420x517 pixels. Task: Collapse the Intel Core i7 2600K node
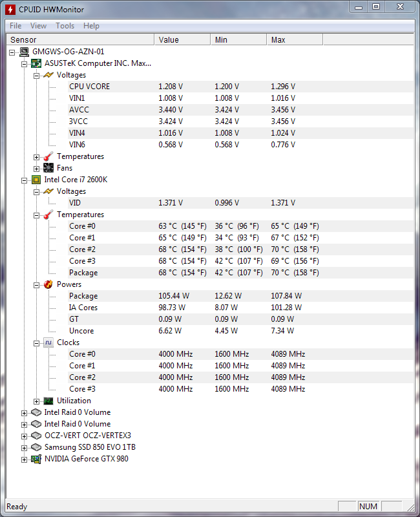point(24,180)
